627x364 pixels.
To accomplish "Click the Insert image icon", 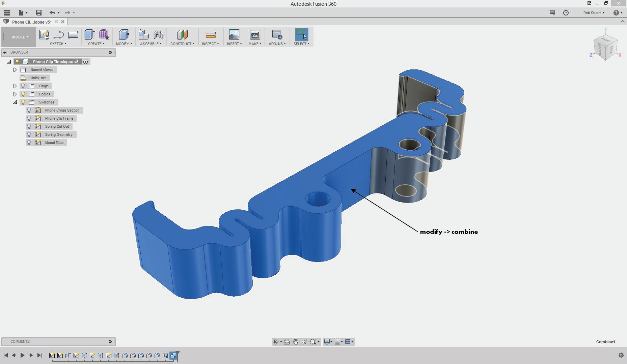I will coord(234,35).
